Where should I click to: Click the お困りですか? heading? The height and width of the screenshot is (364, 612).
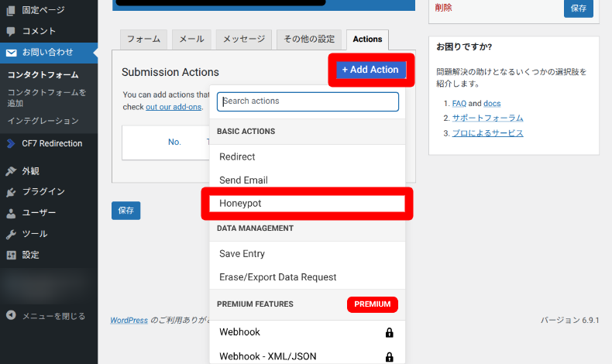tap(464, 46)
